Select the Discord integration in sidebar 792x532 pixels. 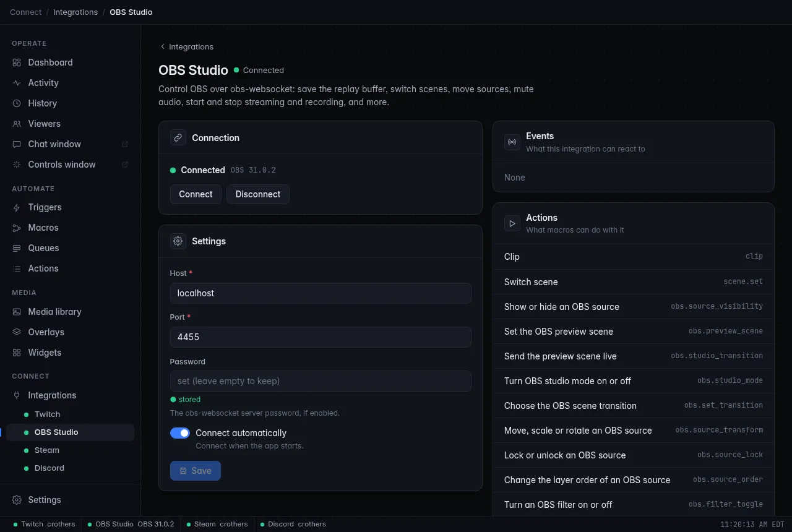(71, 468)
